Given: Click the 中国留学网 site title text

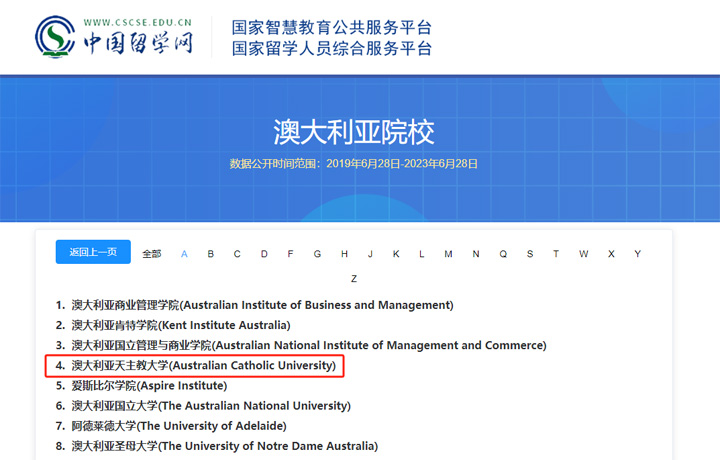Looking at the screenshot, I should pyautogui.click(x=138, y=43).
